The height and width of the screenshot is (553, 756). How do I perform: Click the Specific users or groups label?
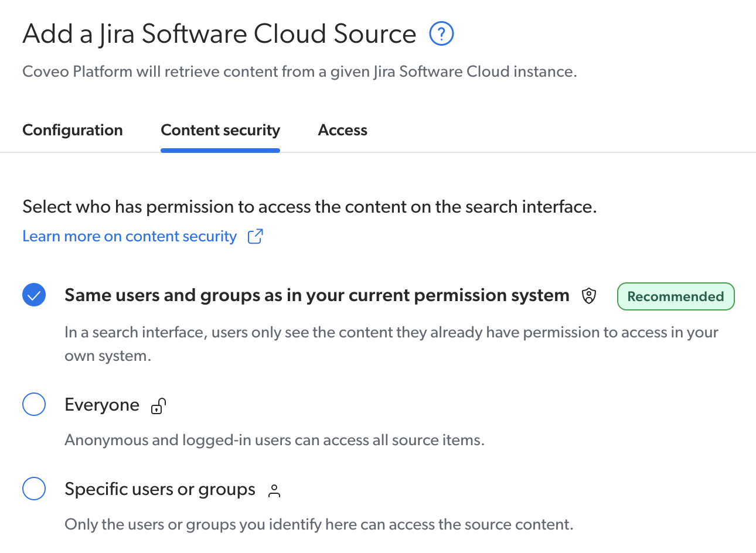[160, 489]
